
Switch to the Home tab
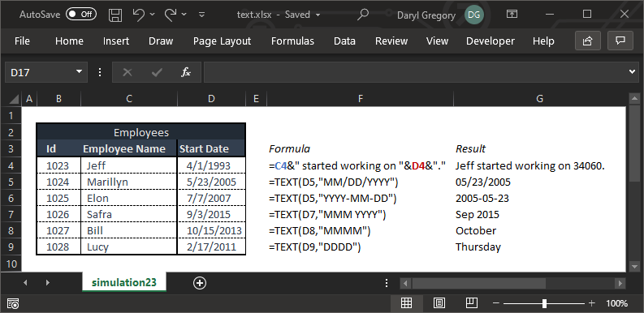pos(69,41)
